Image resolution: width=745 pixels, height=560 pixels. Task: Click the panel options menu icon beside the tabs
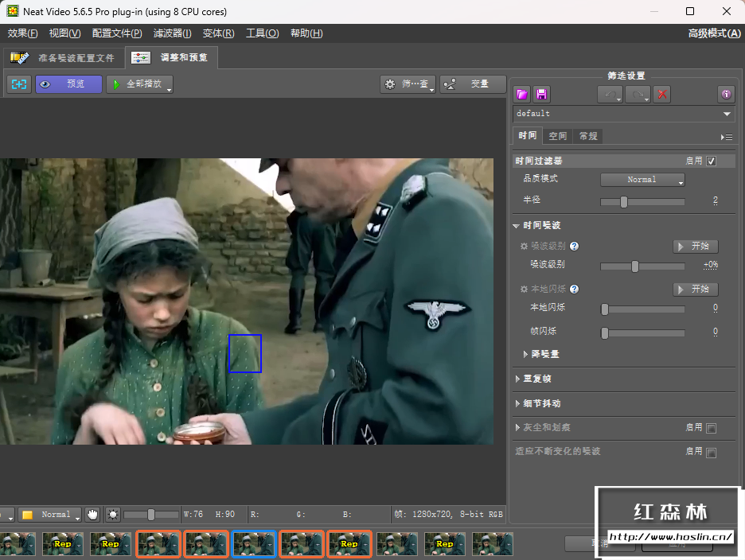726,137
